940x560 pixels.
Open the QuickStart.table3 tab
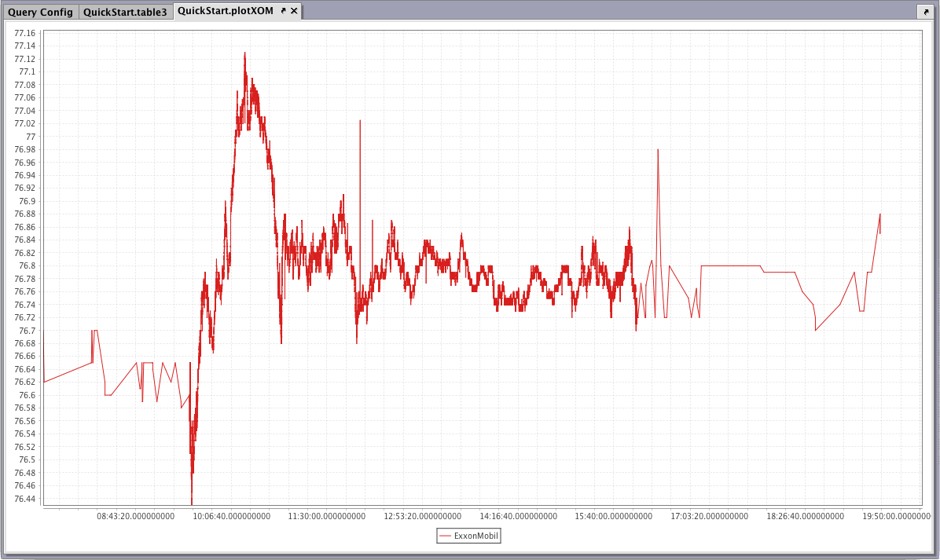click(125, 12)
